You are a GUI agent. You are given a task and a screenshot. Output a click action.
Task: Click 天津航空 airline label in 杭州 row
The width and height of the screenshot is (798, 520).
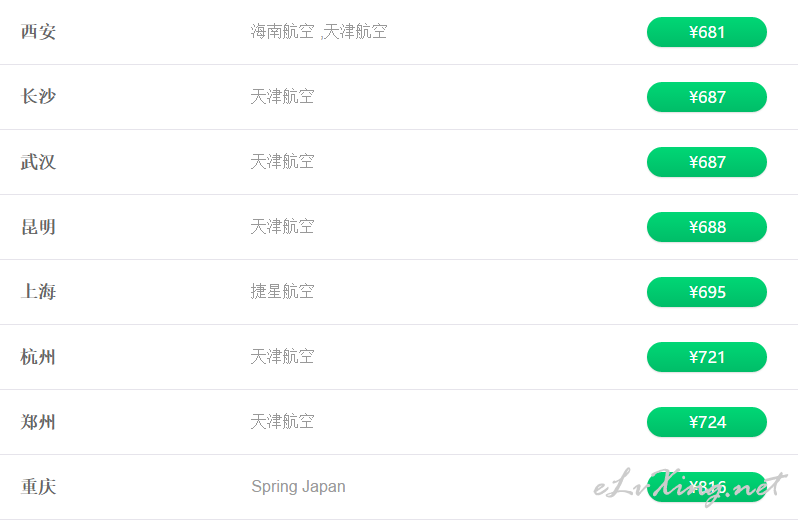(282, 357)
